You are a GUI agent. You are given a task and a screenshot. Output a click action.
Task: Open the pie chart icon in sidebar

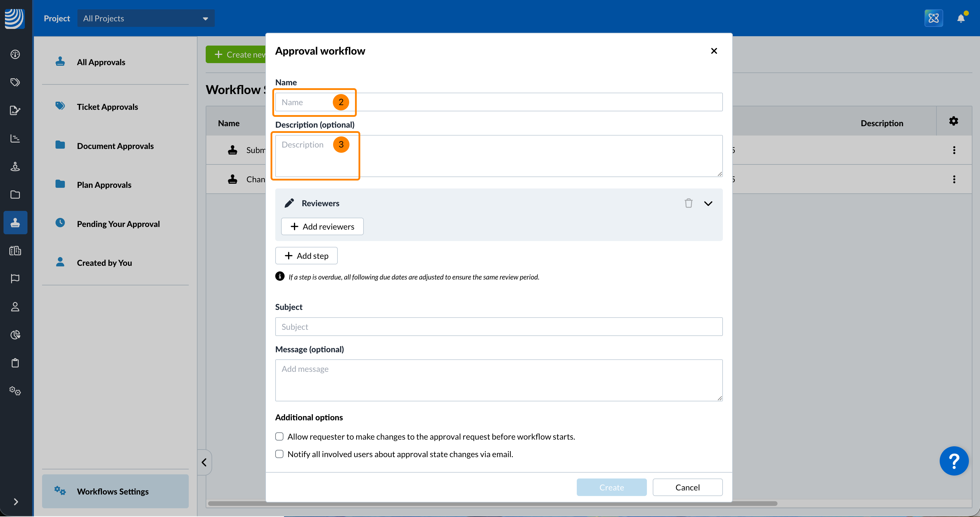click(x=15, y=335)
